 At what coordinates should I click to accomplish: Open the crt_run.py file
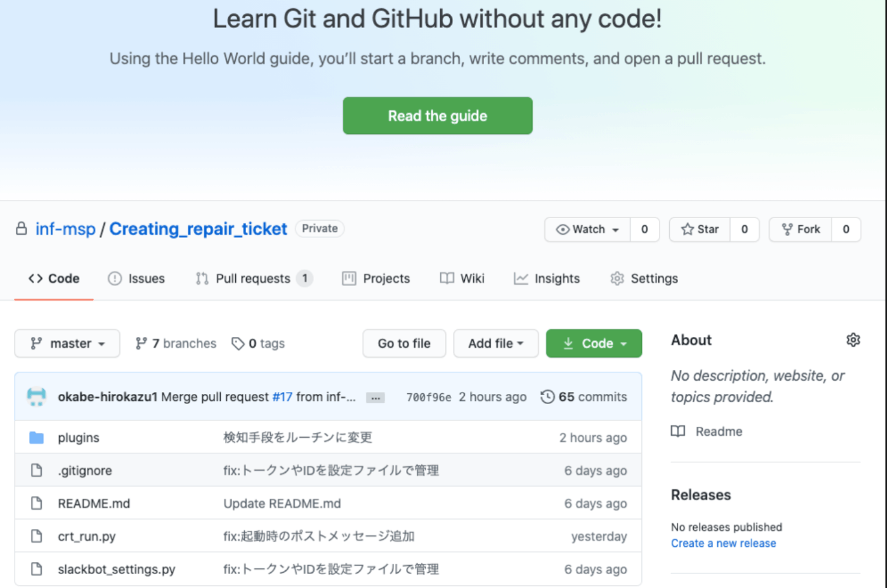tap(87, 537)
